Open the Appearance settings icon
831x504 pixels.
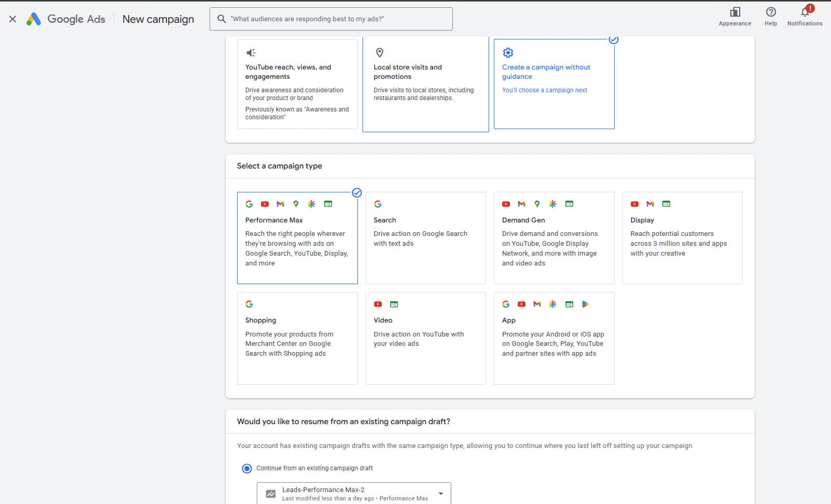click(735, 12)
